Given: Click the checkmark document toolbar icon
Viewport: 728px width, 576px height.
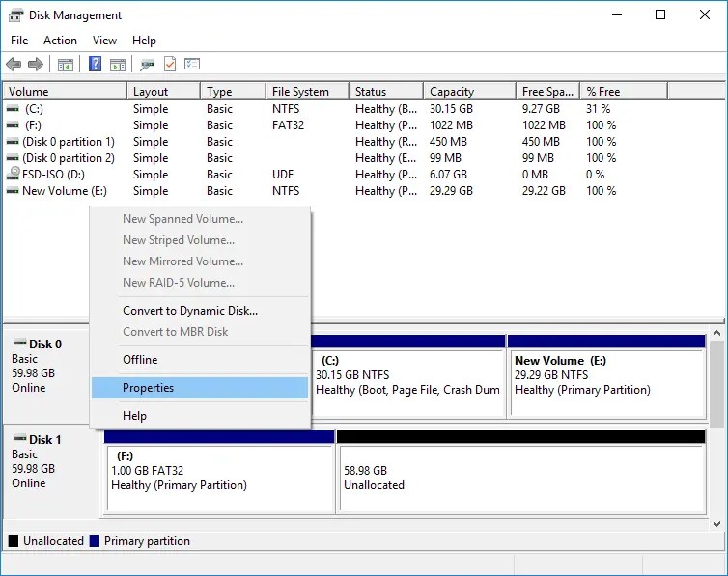Looking at the screenshot, I should coord(170,65).
